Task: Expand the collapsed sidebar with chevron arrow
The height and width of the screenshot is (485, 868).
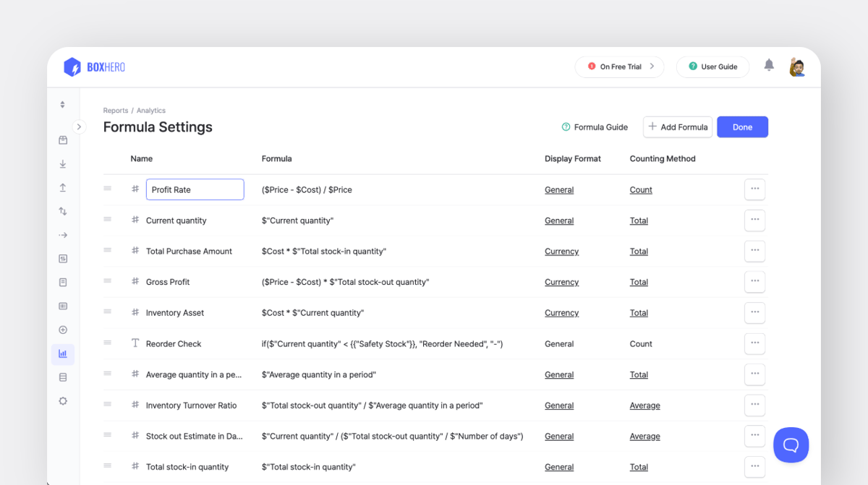Action: coord(80,127)
